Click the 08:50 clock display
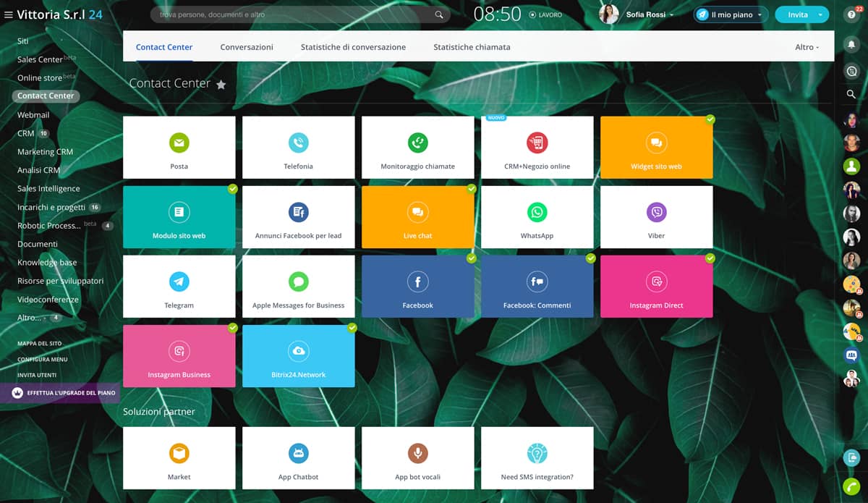Viewport: 868px width, 503px height. (498, 14)
